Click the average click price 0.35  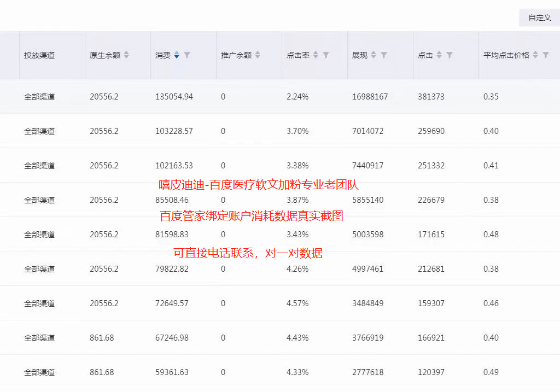[491, 97]
